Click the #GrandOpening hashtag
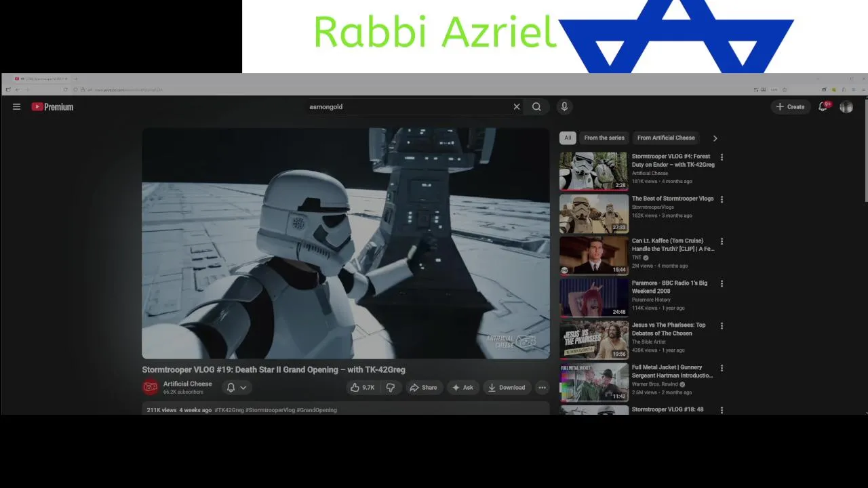Viewport: 868px width, 488px height. tap(317, 410)
